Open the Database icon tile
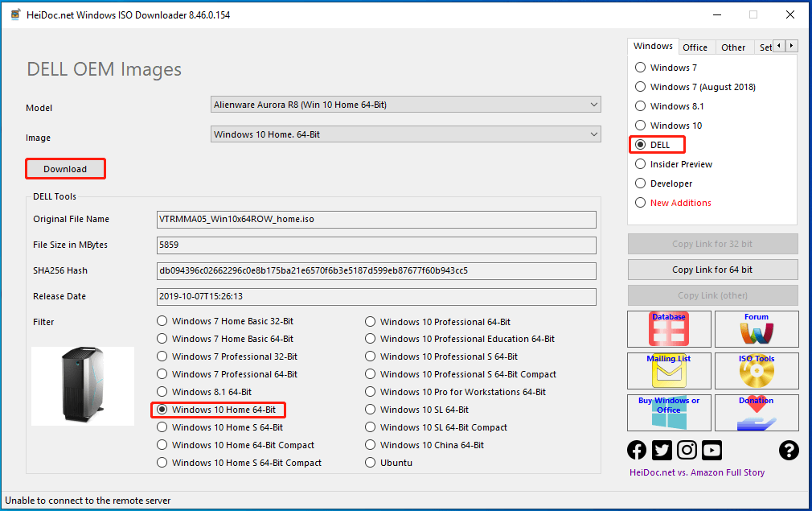Screen dimensions: 812x511 point(669,329)
